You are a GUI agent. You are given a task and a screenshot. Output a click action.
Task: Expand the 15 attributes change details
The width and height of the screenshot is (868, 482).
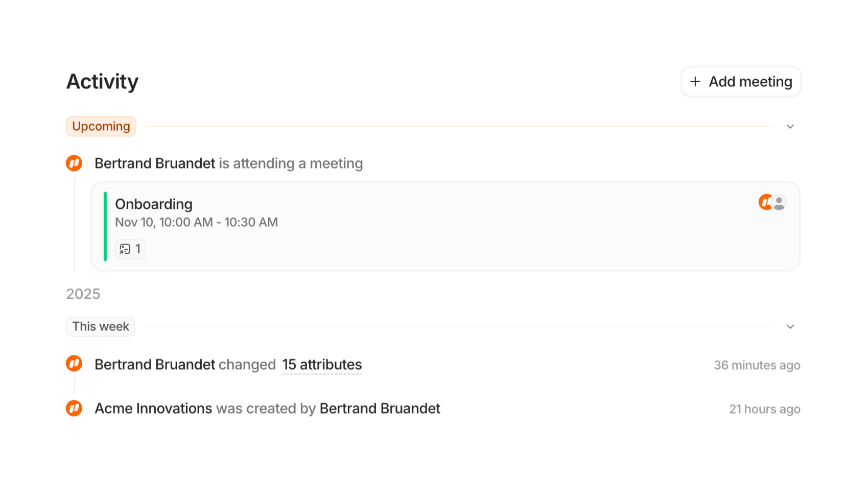pyautogui.click(x=322, y=365)
